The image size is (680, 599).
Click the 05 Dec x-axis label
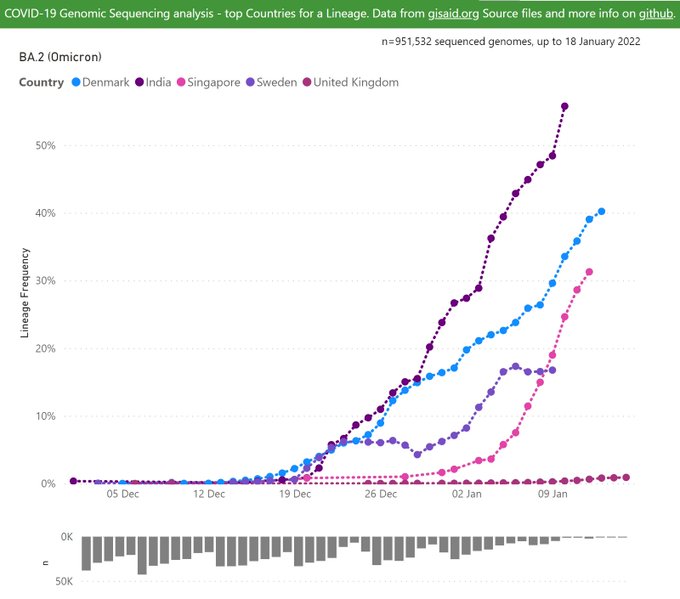point(123,493)
